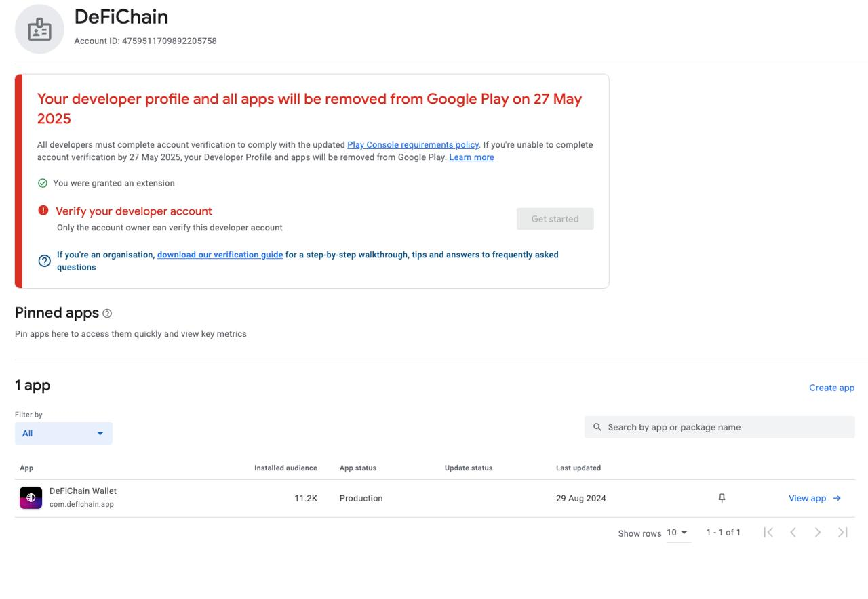The height and width of the screenshot is (599, 868).
Task: Click the 11.2K installed audience value
Action: [x=306, y=498]
